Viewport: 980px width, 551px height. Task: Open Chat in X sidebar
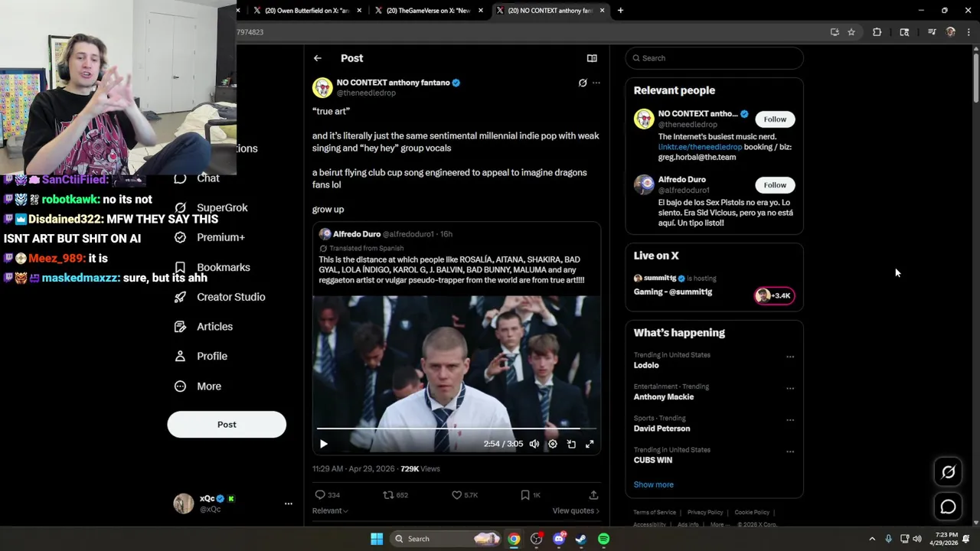coord(197,178)
